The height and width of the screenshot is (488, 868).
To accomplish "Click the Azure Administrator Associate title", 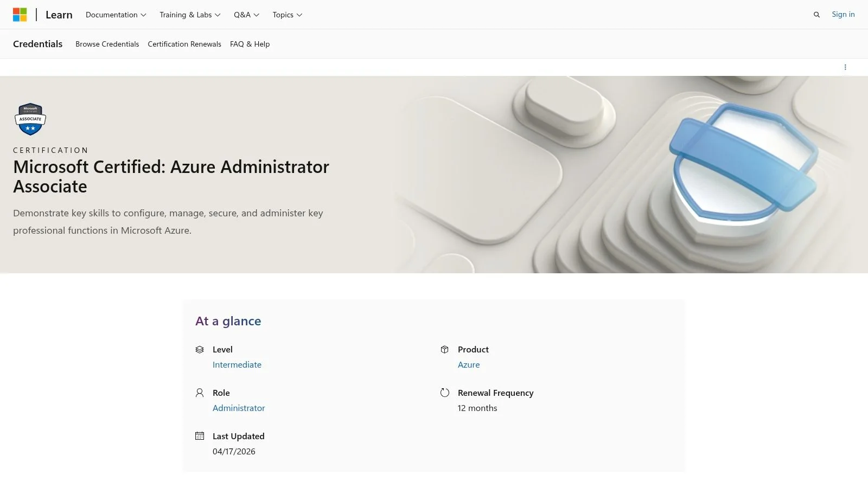I will 171,177.
